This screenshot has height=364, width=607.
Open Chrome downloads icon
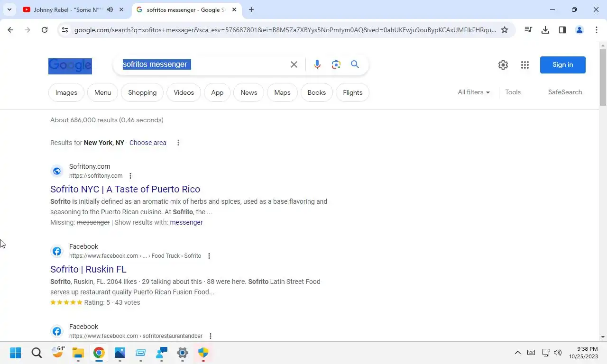pos(545,30)
